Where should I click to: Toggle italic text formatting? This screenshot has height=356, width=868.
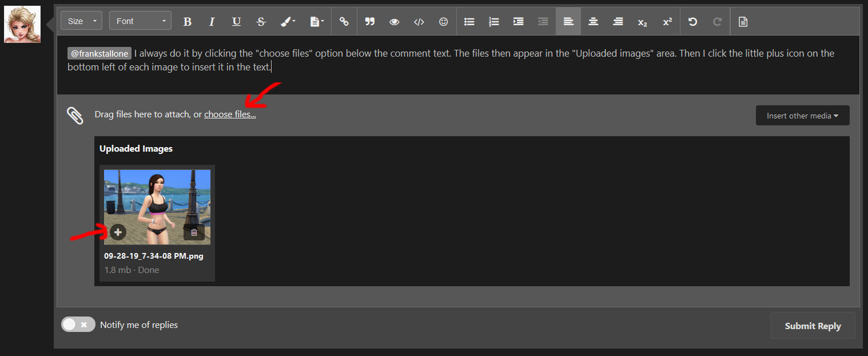pyautogui.click(x=212, y=22)
